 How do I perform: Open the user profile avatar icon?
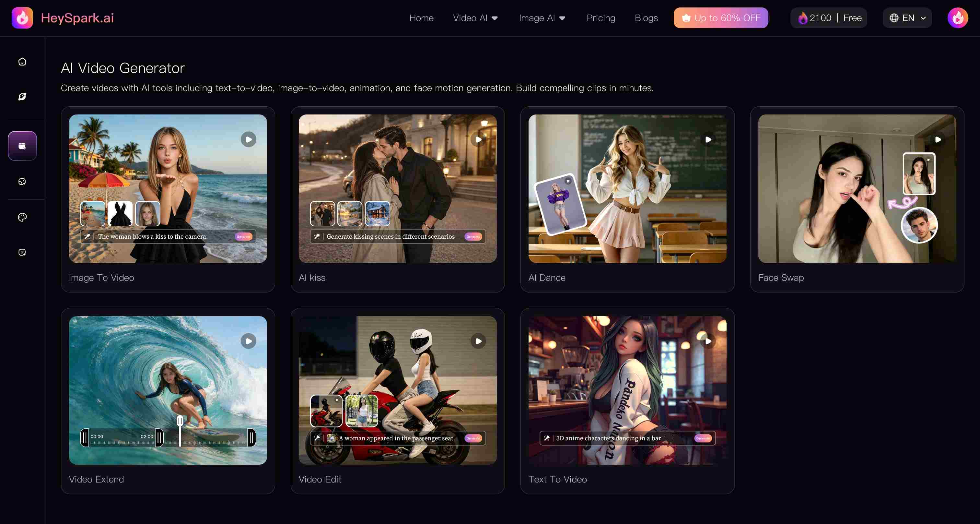[x=958, y=18]
